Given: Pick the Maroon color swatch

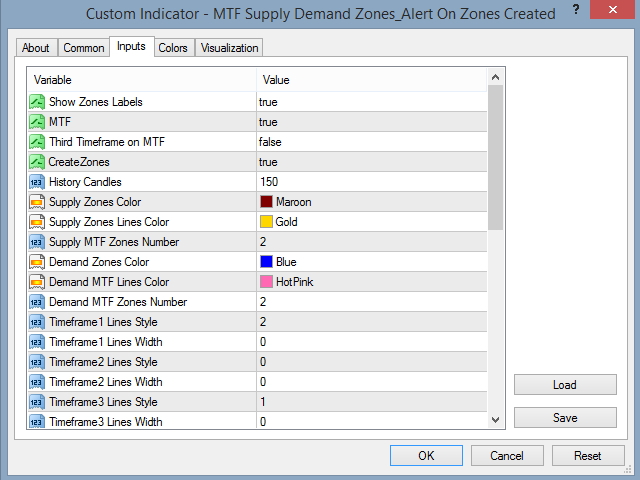Looking at the screenshot, I should pos(267,202).
